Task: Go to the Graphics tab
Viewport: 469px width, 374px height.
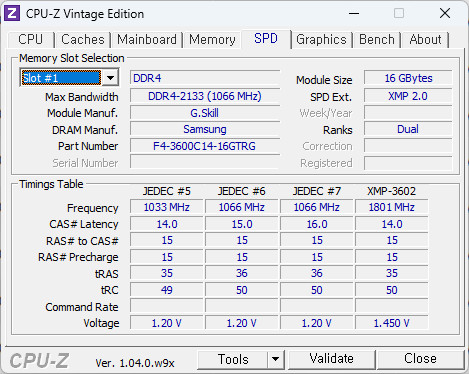Action: (x=321, y=39)
